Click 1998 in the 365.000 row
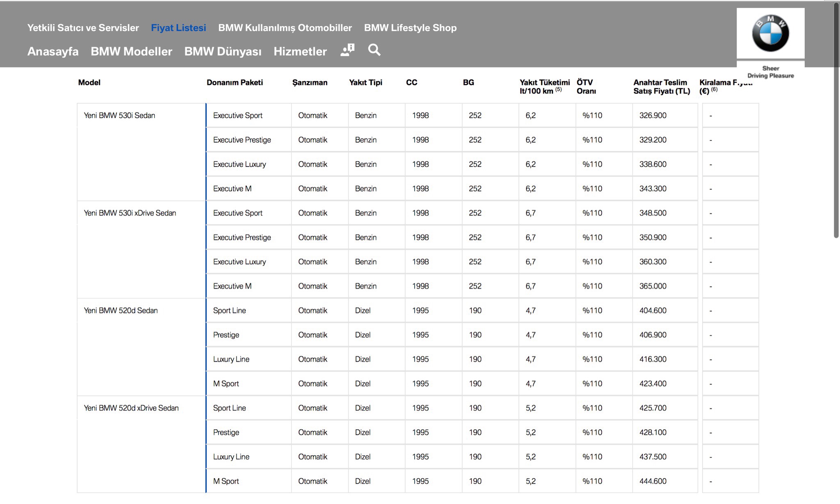This screenshot has width=840, height=504. click(x=420, y=286)
